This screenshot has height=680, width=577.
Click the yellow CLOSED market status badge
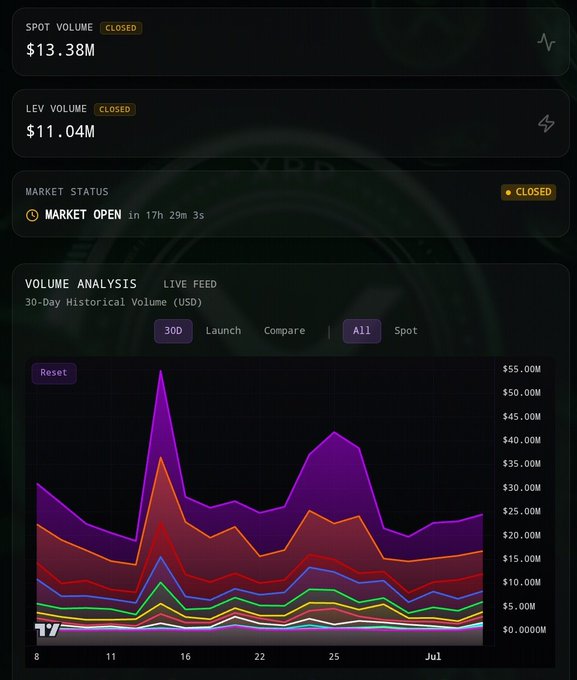(x=528, y=192)
